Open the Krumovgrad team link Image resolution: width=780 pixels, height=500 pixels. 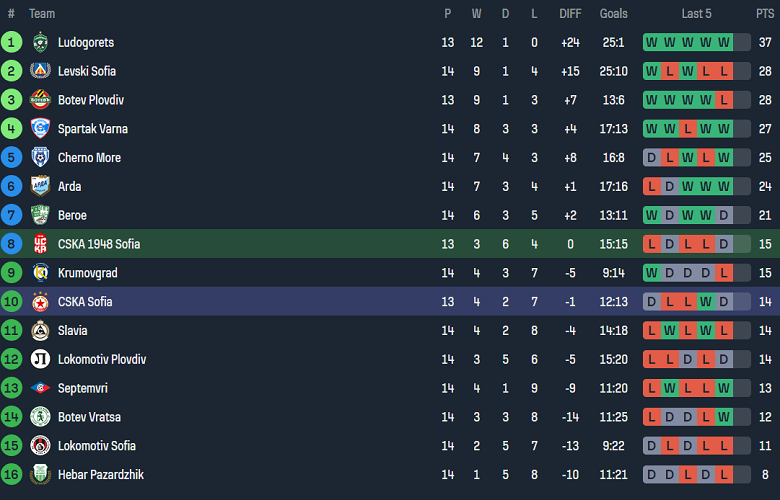[88, 273]
